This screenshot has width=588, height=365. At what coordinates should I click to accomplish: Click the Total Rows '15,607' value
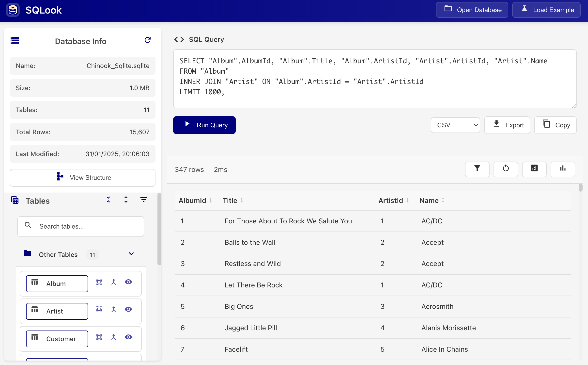point(139,132)
